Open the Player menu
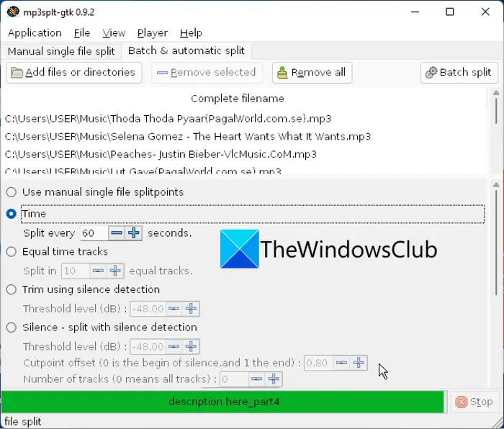The height and width of the screenshot is (429, 504). pyautogui.click(x=153, y=33)
